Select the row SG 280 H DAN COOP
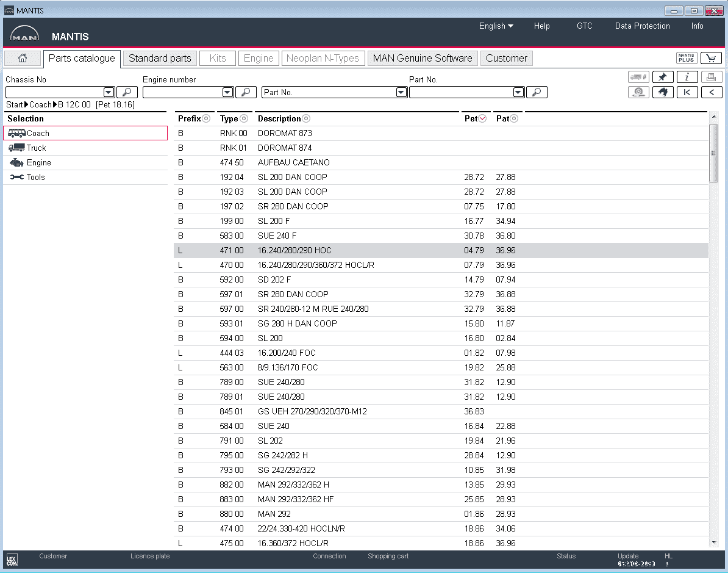Viewport: 728px width, 573px height. click(x=441, y=323)
